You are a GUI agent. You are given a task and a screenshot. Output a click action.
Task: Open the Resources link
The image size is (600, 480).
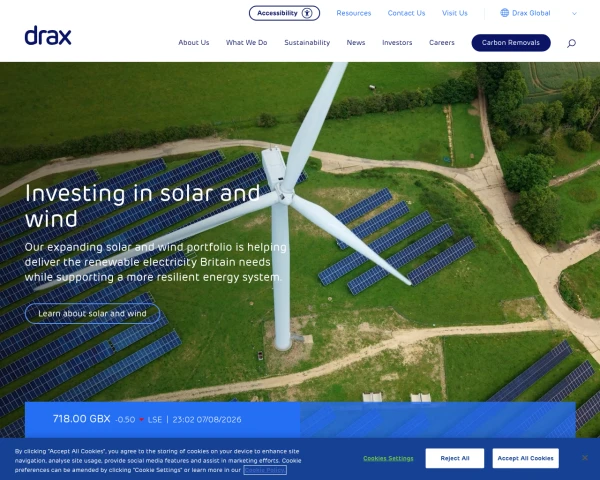click(354, 13)
